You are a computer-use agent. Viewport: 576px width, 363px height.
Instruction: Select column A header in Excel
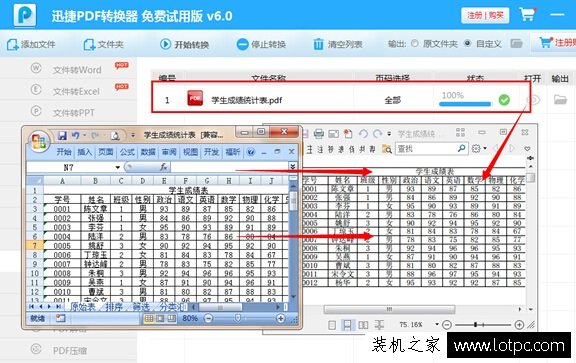[62, 181]
